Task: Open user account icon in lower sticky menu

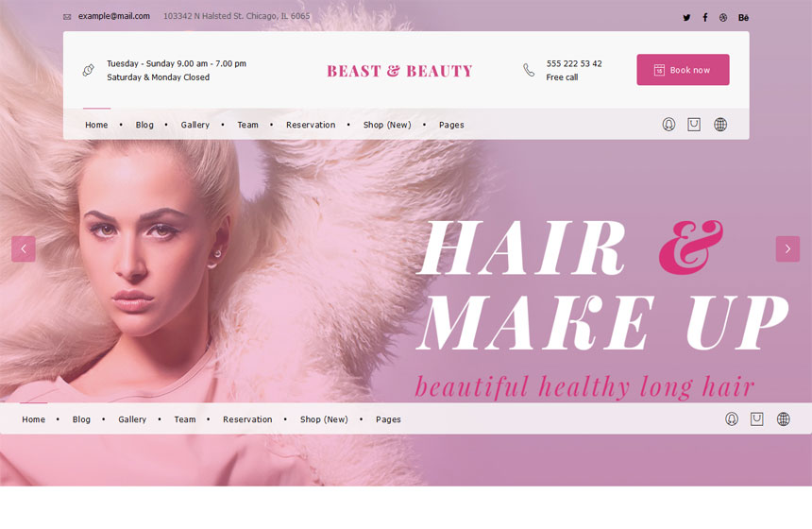Action: click(731, 418)
